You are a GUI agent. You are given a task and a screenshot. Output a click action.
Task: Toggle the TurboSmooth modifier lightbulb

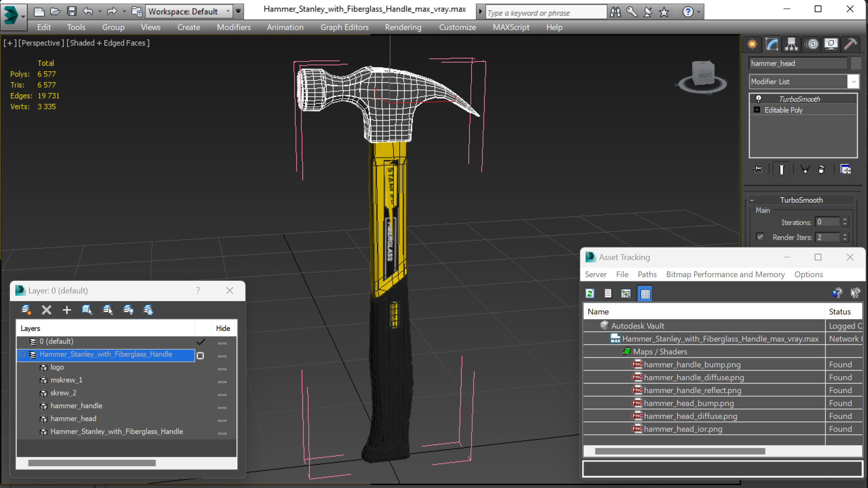click(759, 99)
